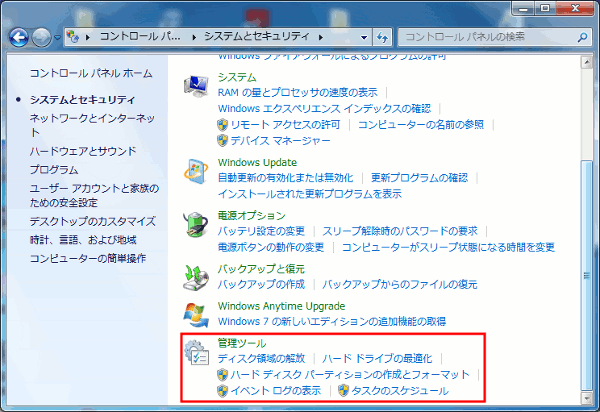Open イベント ログの表示 link
Screen dimensions: 600x412
pos(276,391)
